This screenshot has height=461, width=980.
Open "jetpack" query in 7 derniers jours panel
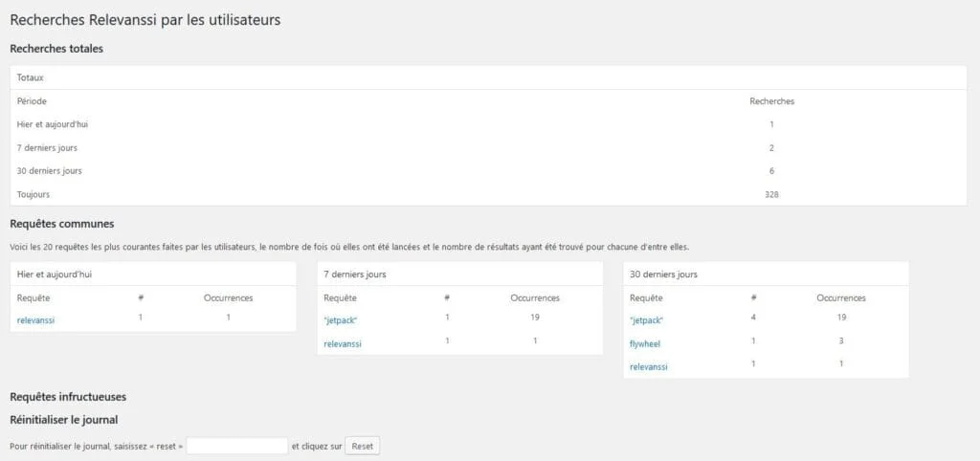[x=340, y=320]
